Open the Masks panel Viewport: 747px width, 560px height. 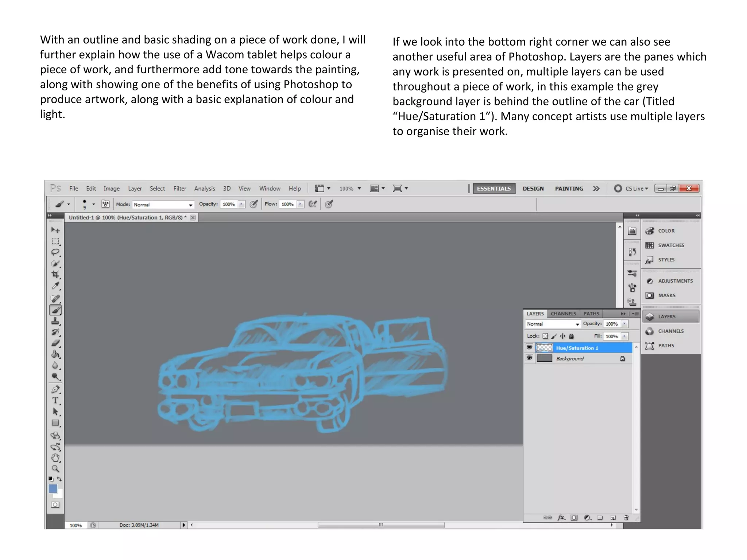pyautogui.click(x=670, y=295)
